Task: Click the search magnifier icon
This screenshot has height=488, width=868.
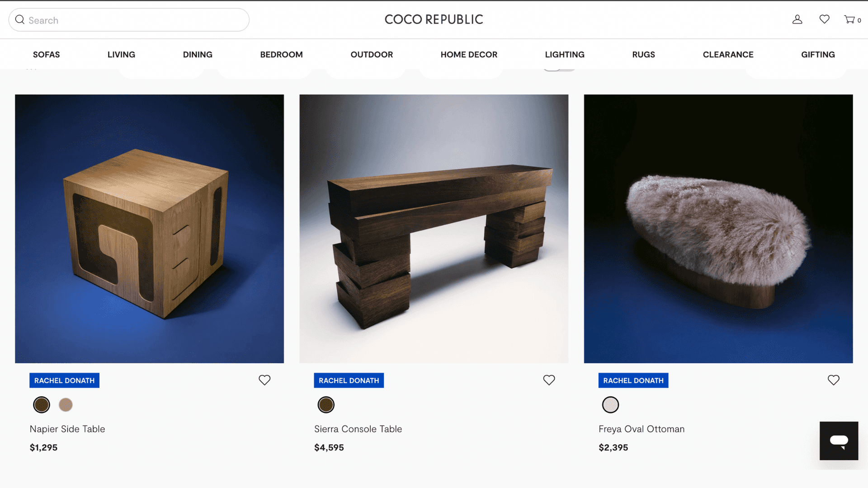Action: (x=20, y=19)
